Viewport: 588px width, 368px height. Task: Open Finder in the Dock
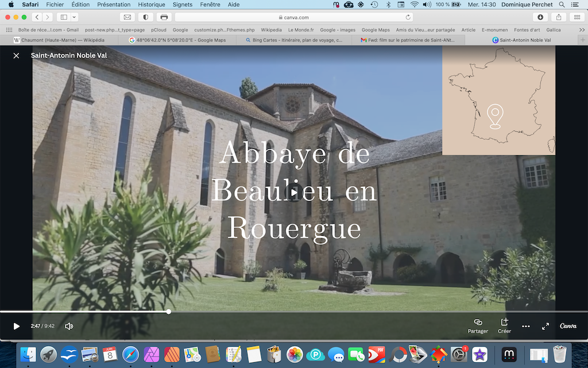[x=28, y=354]
